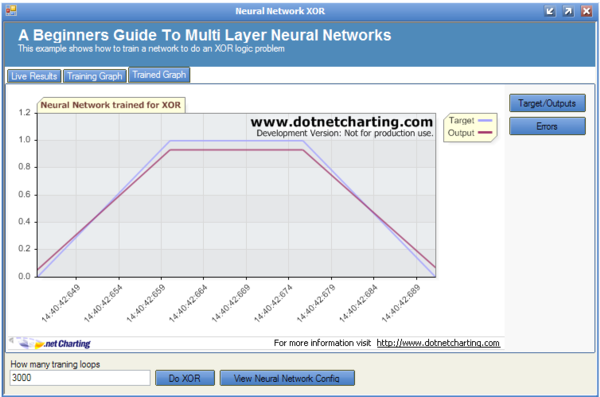Screen dimensions: 600x397
Task: Select the Trained Graph tab
Action: pos(159,75)
